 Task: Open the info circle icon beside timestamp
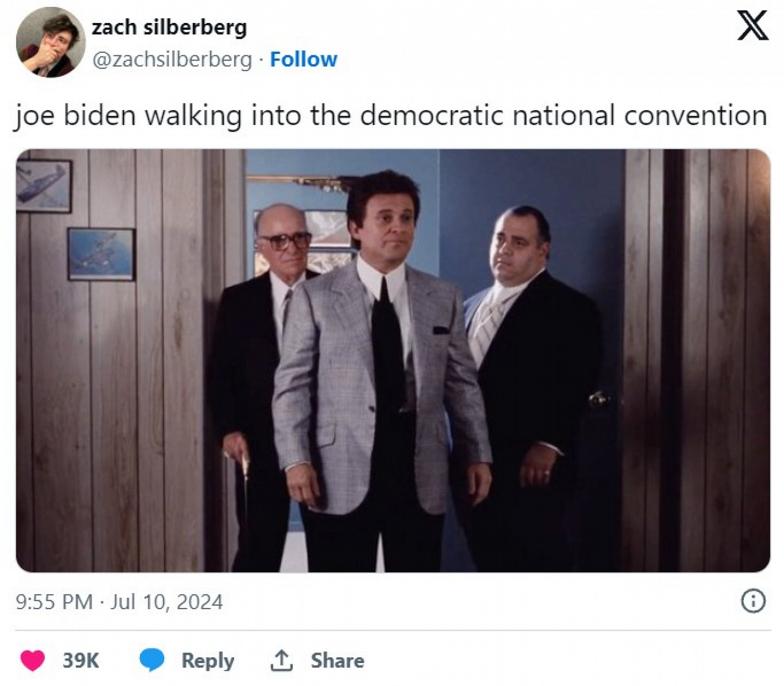pos(753,601)
